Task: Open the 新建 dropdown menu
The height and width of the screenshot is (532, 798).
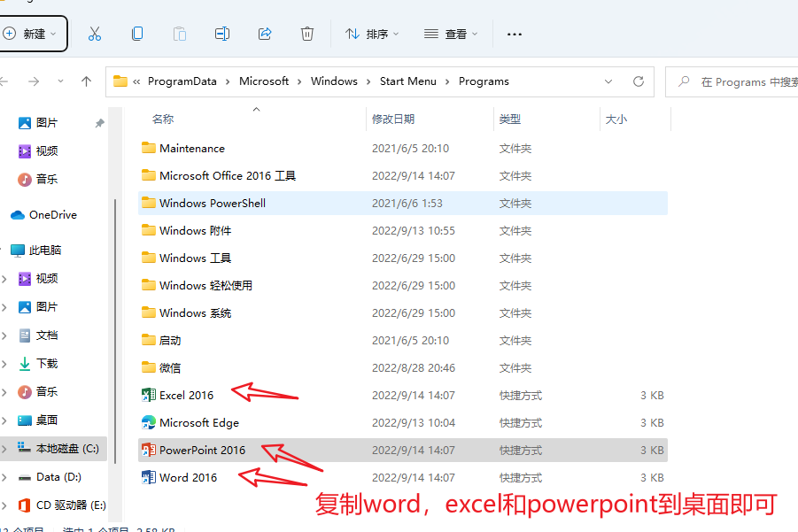Action: coord(33,34)
